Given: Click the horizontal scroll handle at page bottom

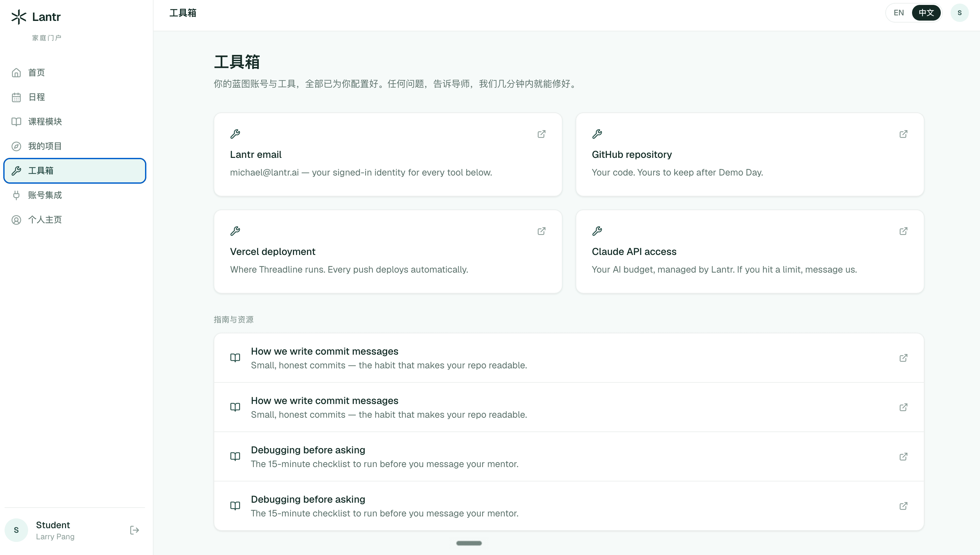Looking at the screenshot, I should (469, 543).
